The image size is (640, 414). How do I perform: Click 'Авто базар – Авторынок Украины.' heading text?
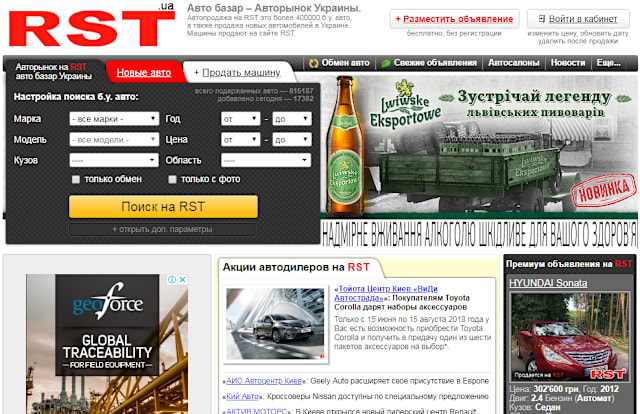[x=274, y=8]
